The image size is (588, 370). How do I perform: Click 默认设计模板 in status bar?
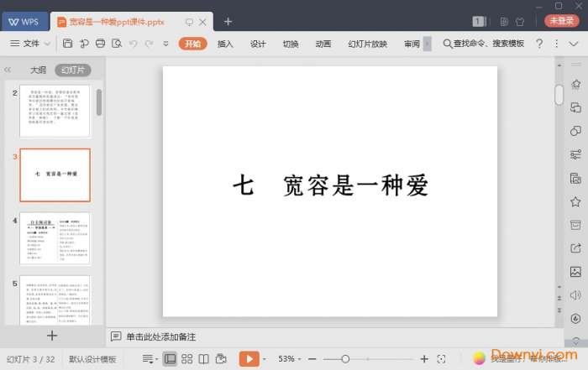(92, 359)
